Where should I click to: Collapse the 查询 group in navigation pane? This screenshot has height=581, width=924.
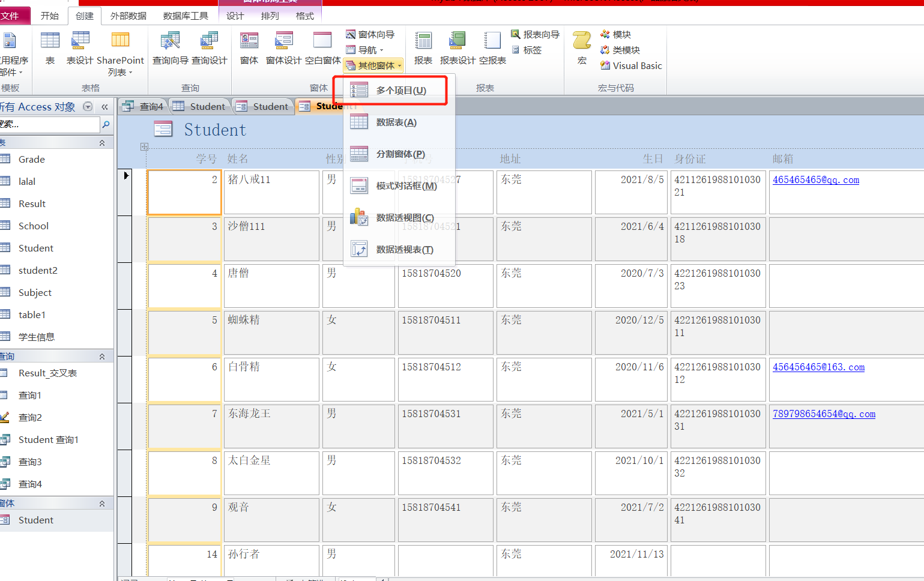click(102, 357)
